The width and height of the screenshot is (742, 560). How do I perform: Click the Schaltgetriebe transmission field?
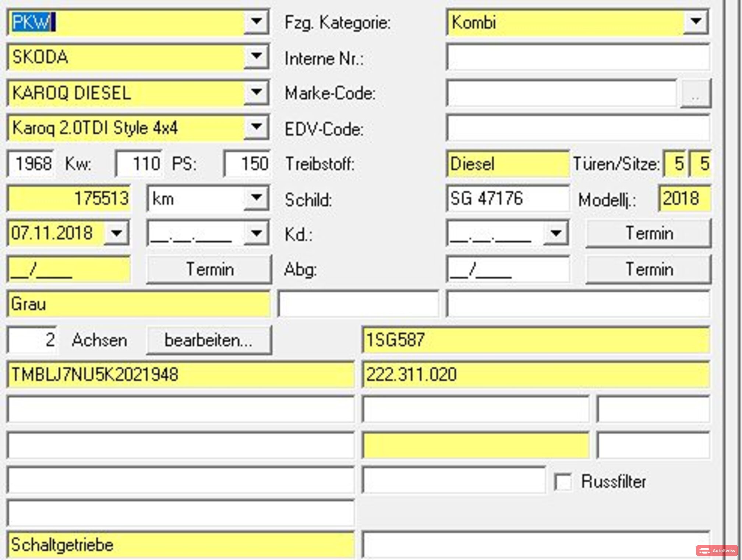[x=181, y=545]
